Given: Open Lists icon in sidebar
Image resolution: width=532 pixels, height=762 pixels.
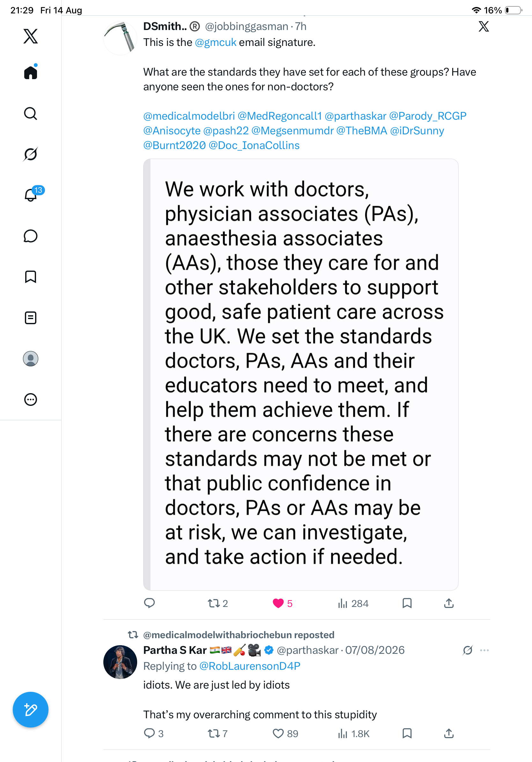Looking at the screenshot, I should [31, 317].
